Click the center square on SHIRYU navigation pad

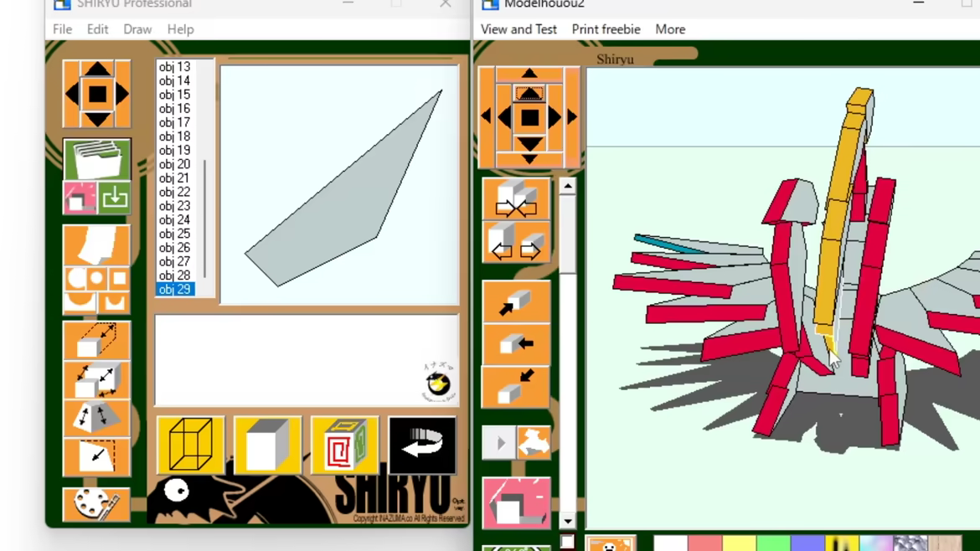tap(97, 95)
